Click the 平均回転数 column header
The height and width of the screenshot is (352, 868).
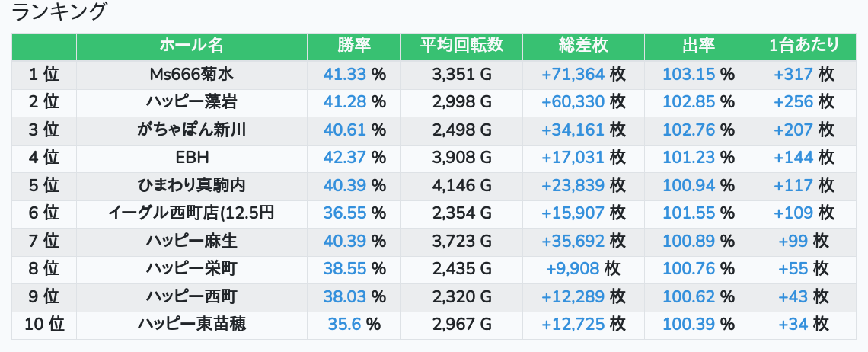461,46
